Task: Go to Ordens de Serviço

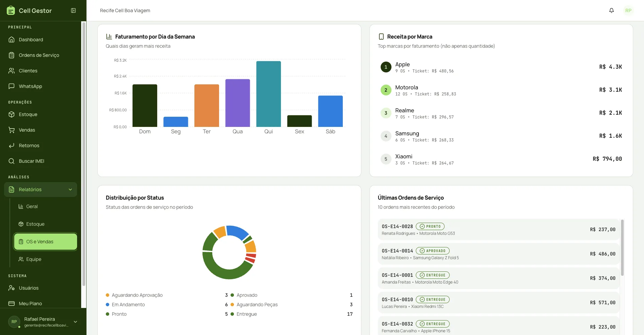Action: coord(41,55)
